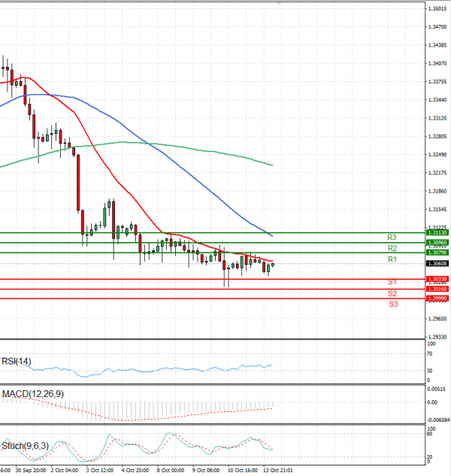Select the 1.30960 price tag
The height and width of the screenshot is (476, 451).
[437, 243]
